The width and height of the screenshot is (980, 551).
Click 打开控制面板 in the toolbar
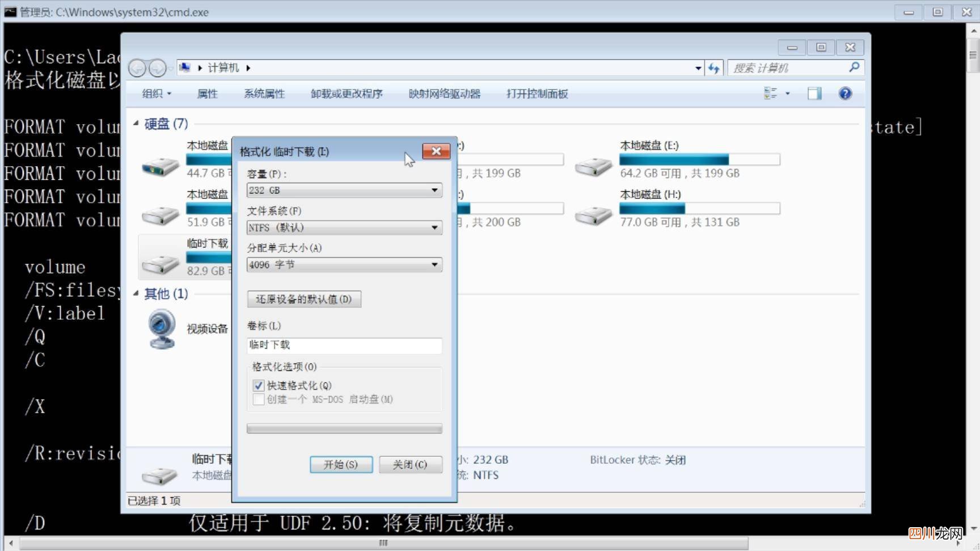click(x=537, y=94)
